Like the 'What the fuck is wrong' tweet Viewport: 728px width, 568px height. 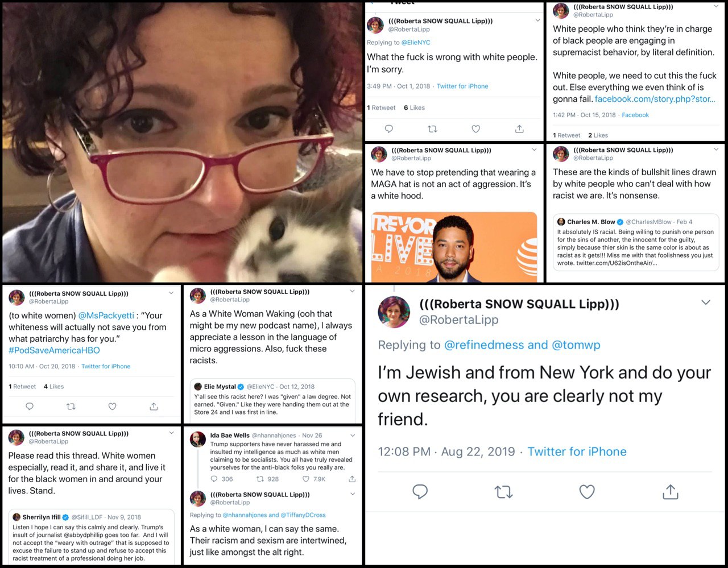(x=476, y=129)
